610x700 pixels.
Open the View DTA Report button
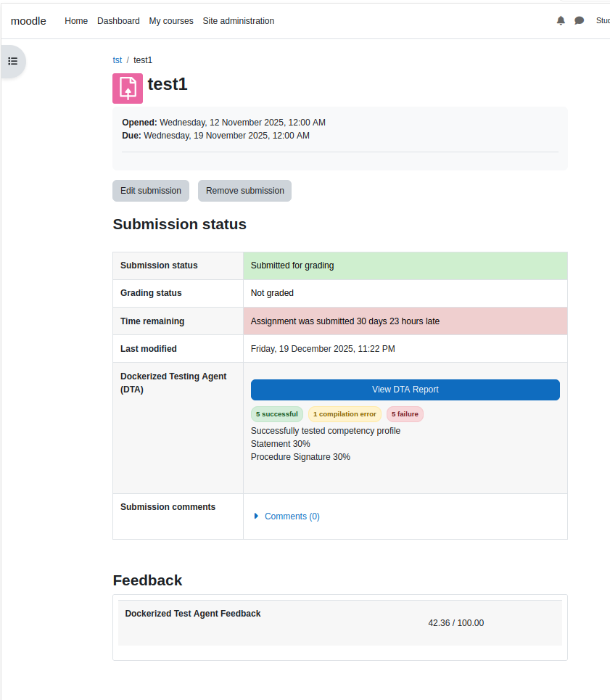pyautogui.click(x=405, y=390)
